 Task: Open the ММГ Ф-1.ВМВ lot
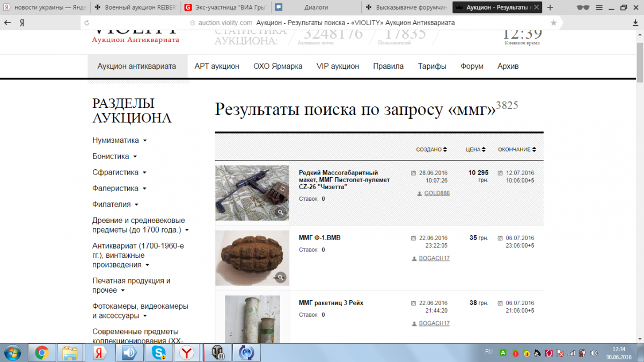pyautogui.click(x=319, y=238)
